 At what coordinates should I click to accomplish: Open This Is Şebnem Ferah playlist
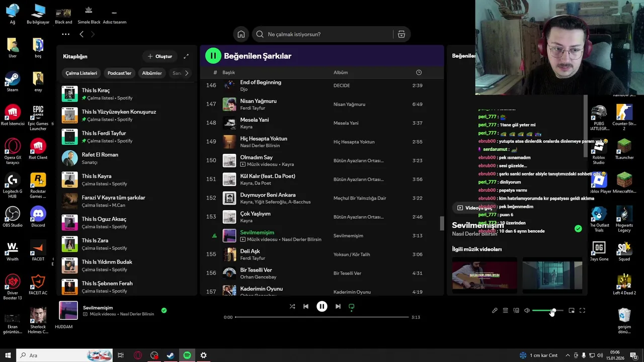coord(126,287)
